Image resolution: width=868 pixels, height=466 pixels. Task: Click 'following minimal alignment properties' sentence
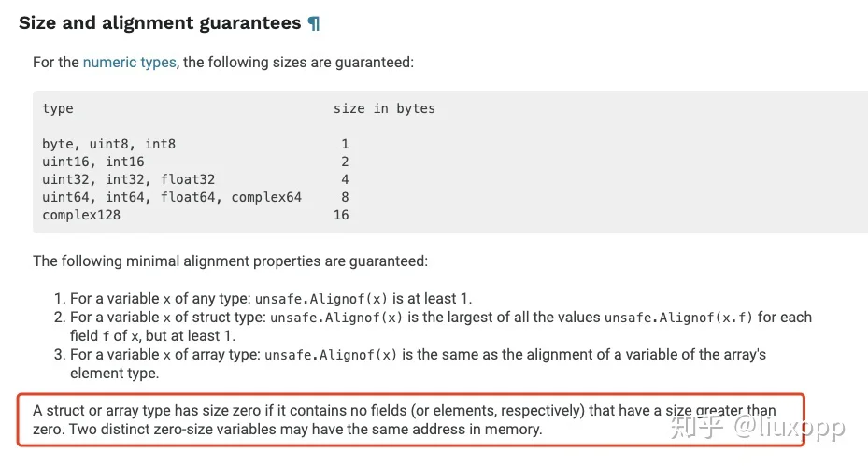tap(230, 261)
